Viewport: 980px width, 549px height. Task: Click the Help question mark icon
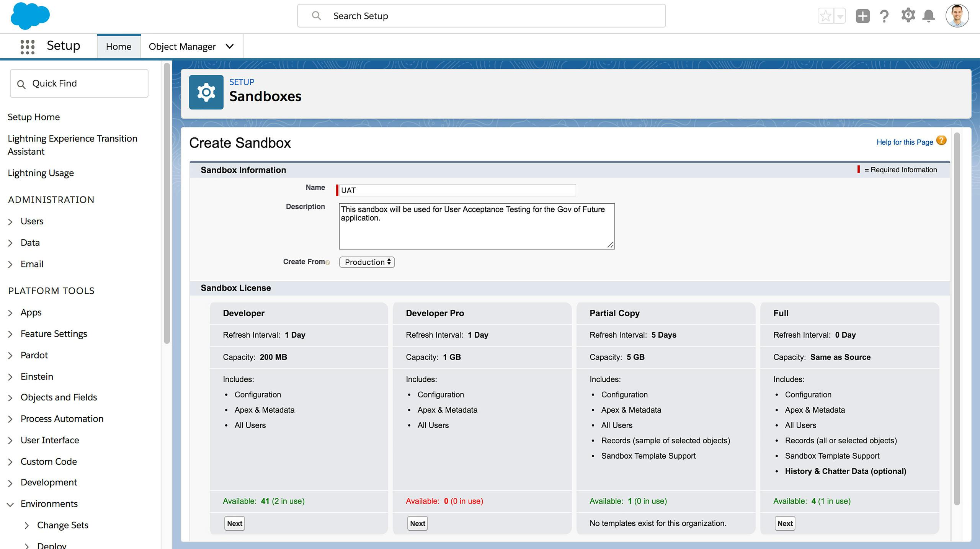tap(884, 15)
